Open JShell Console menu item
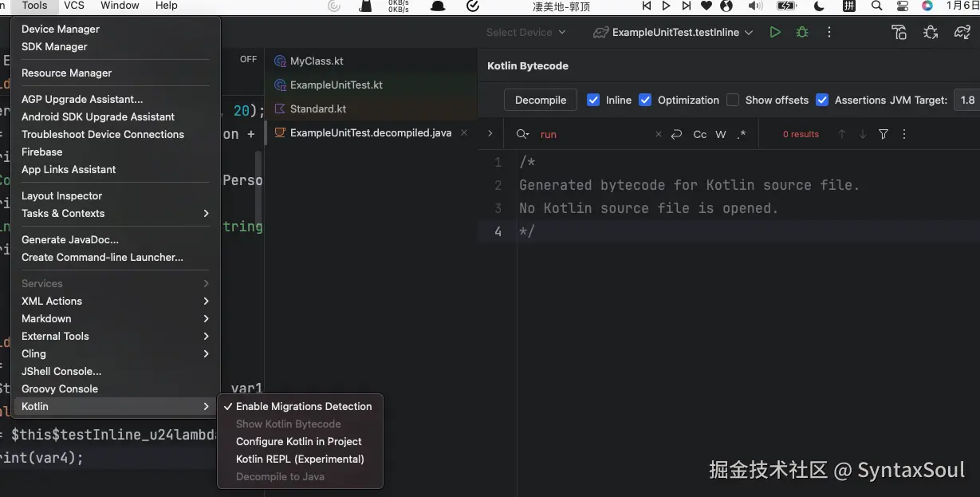The height and width of the screenshot is (497, 980). 115,371
